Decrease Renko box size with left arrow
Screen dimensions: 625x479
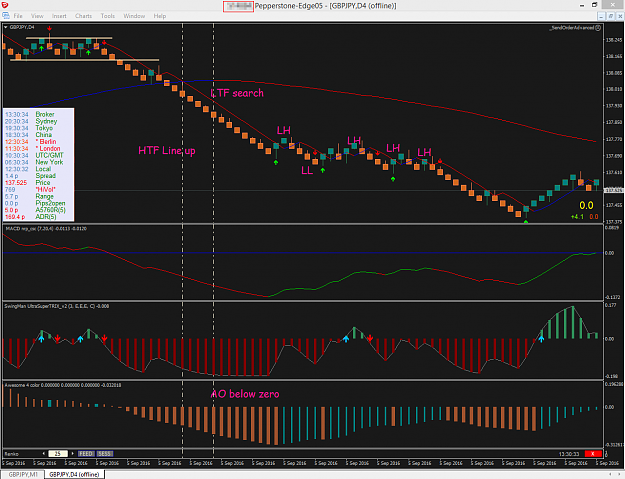44,453
